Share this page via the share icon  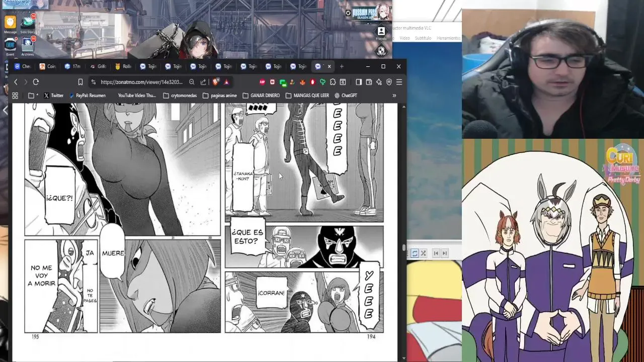click(x=203, y=82)
